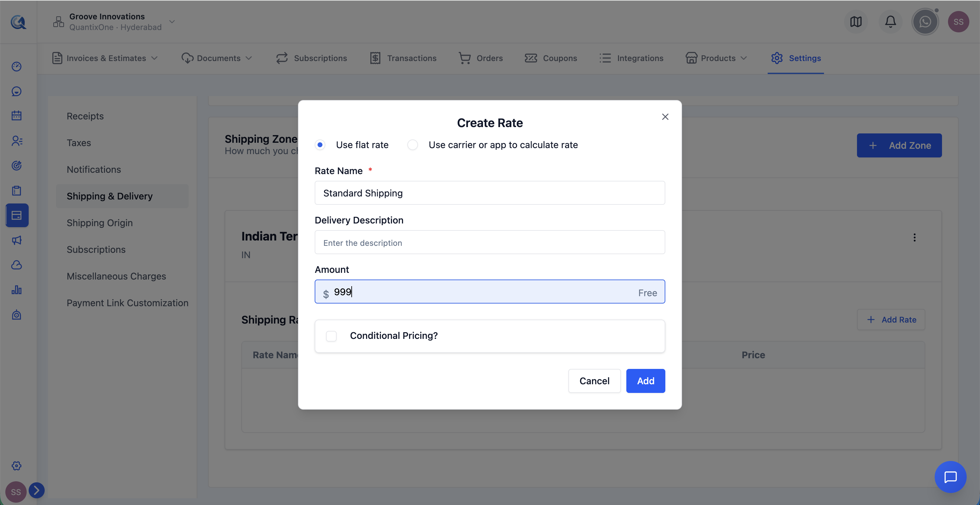Screen dimensions: 980x505
Task: Open the Indian Territory zone three-dot menu
Action: 915,237
